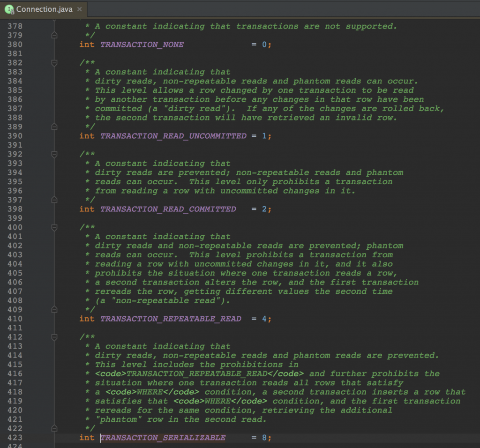Click the text "non-repeatable read" on line 408
This screenshot has height=448, width=480.
click(x=165, y=301)
